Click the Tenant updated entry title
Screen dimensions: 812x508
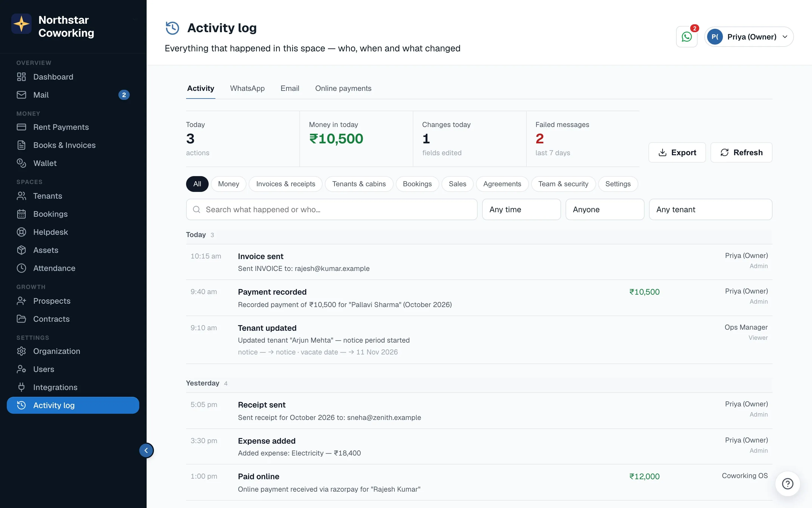pyautogui.click(x=267, y=328)
